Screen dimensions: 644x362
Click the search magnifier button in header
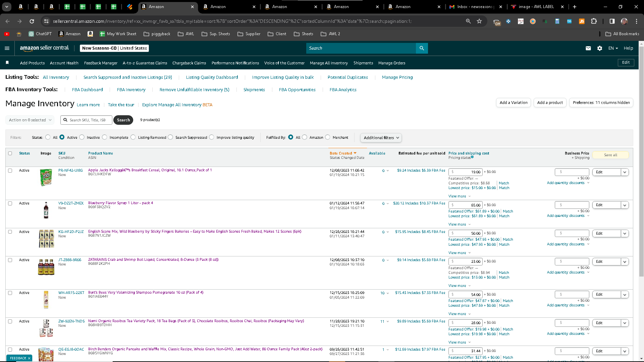click(x=422, y=48)
